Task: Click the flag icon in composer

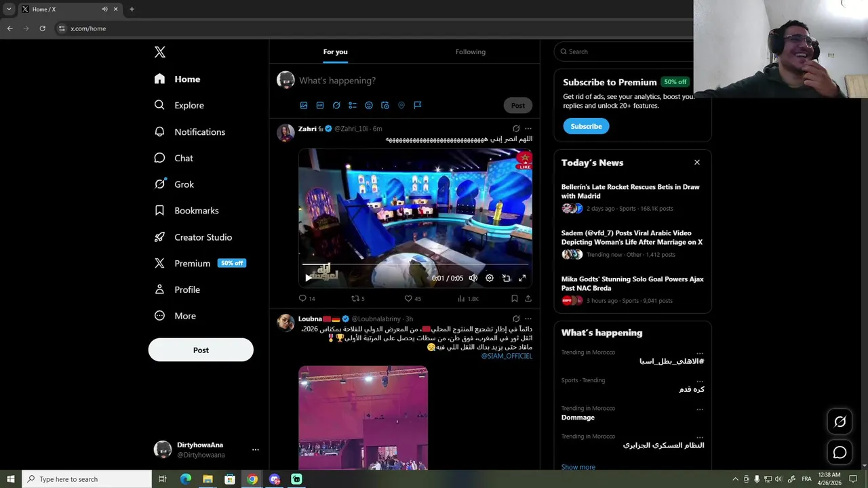Action: (x=418, y=105)
